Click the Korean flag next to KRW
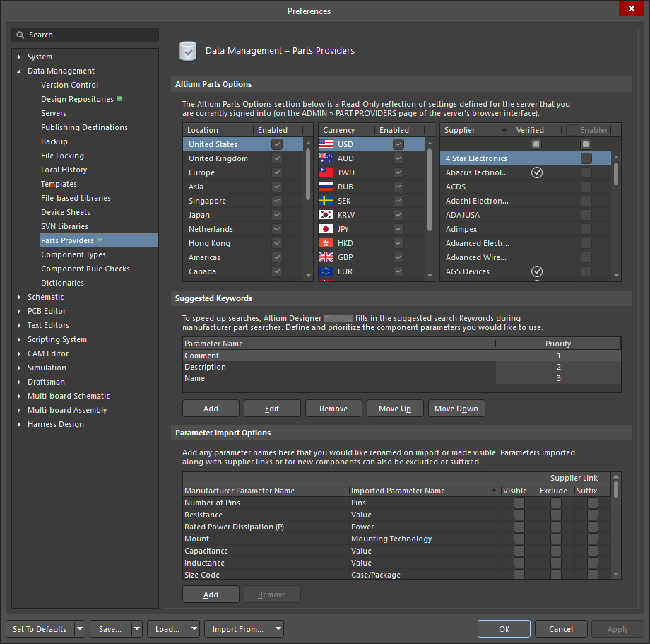 point(326,215)
